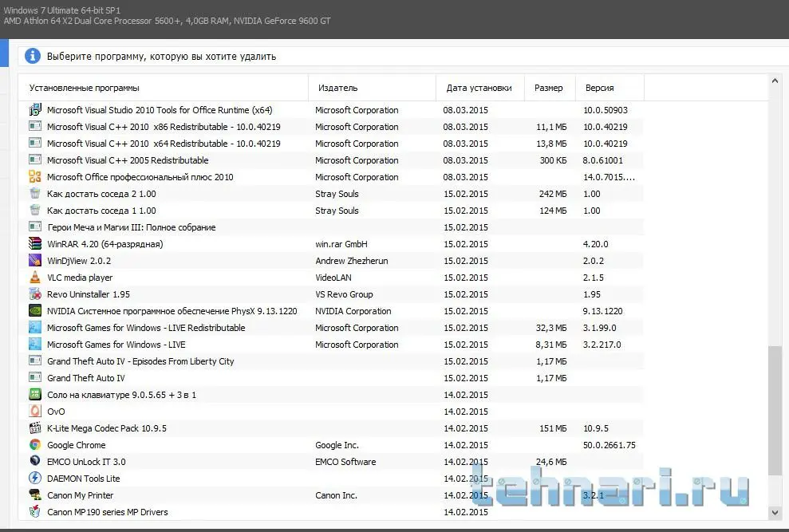Screen dimensions: 789x532
Task: Click publisher Andrew Zhezherun cell
Action: 351,261
